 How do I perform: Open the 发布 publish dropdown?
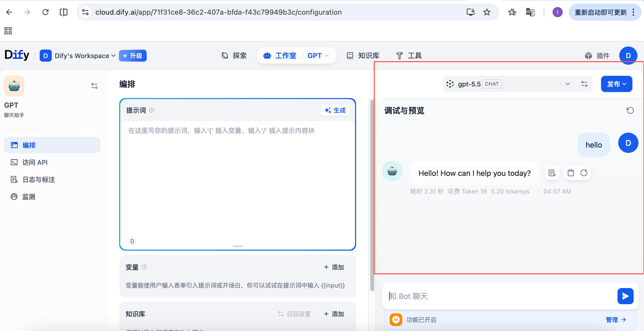tap(616, 84)
